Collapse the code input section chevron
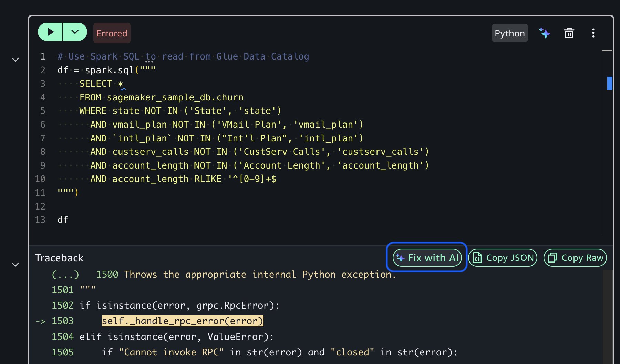620x364 pixels. (x=15, y=60)
